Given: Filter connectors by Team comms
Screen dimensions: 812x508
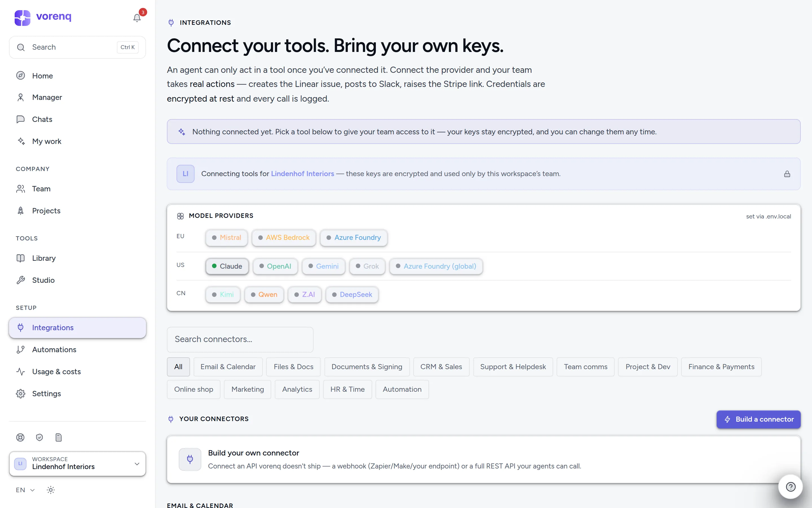Looking at the screenshot, I should click(586, 367).
